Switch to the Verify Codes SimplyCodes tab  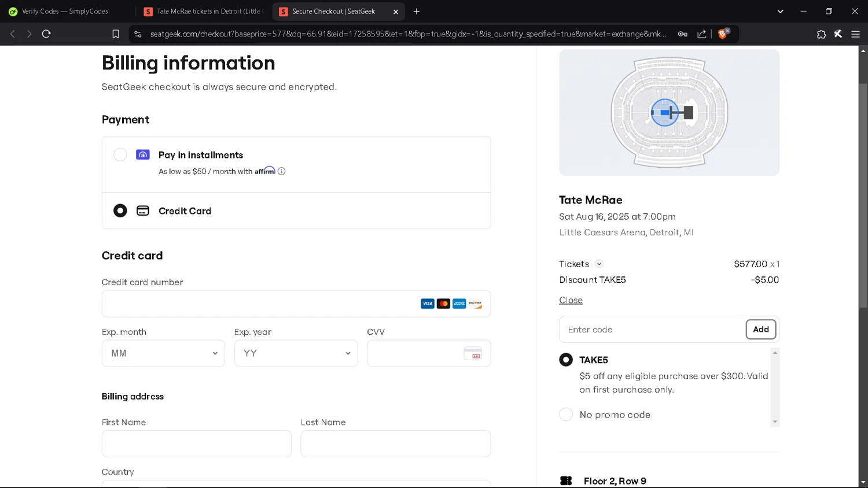(65, 12)
